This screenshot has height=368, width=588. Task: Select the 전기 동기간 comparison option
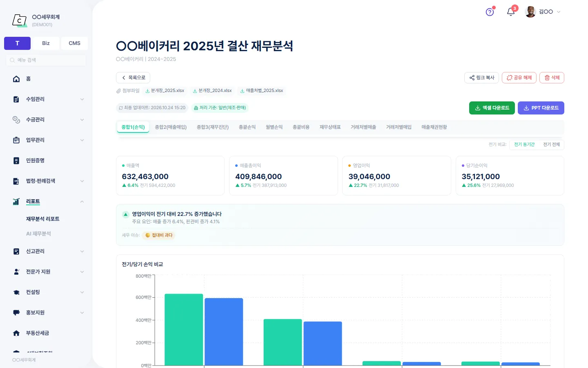tap(524, 144)
